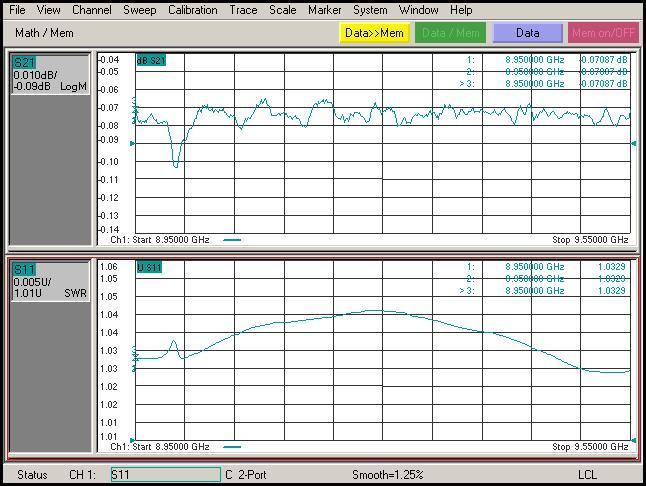Click the 1.06 axis label on S11 plot
Screen dimensions: 646x486
[109, 266]
